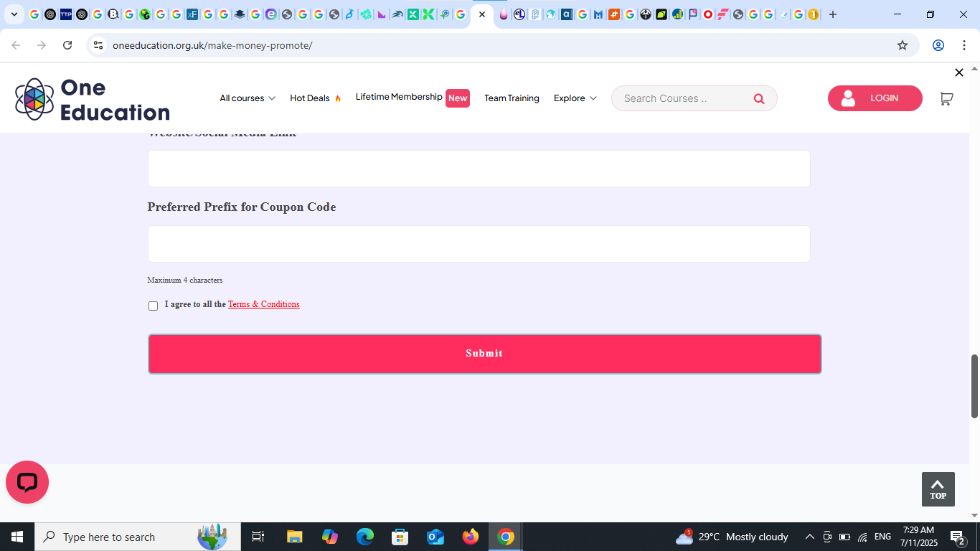The image size is (980, 551).
Task: Click the Wi-Fi network tray icon
Action: 862,537
